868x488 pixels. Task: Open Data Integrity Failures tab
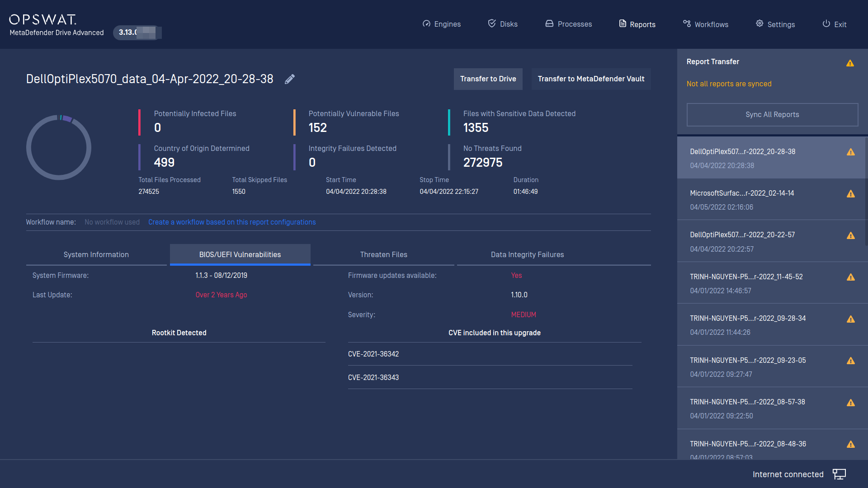(528, 254)
